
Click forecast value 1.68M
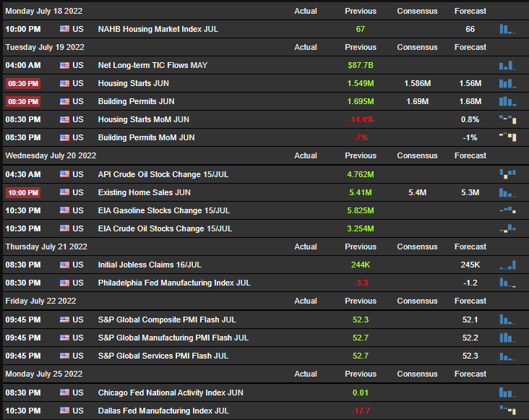tap(470, 101)
